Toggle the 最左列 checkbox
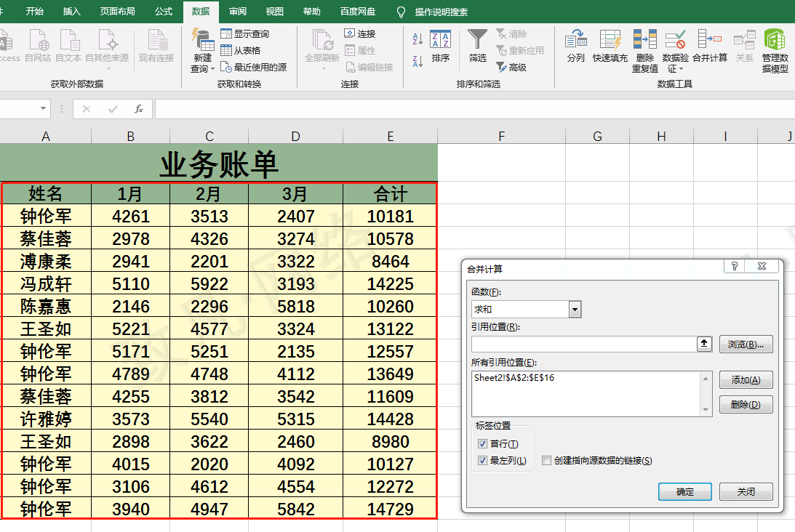Image resolution: width=795 pixels, height=532 pixels. pos(482,461)
